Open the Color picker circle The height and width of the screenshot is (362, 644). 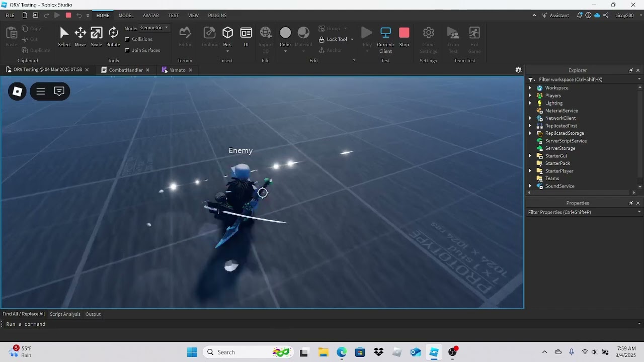(x=285, y=33)
